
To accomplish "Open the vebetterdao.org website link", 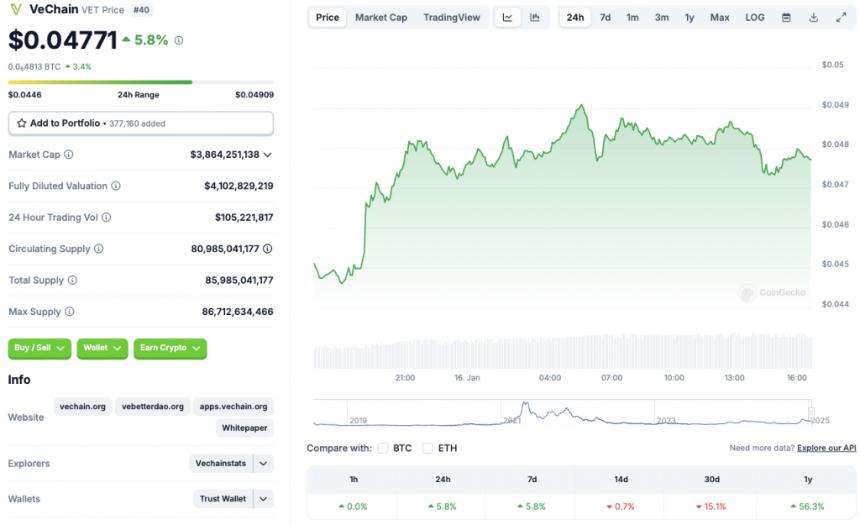I will point(152,407).
